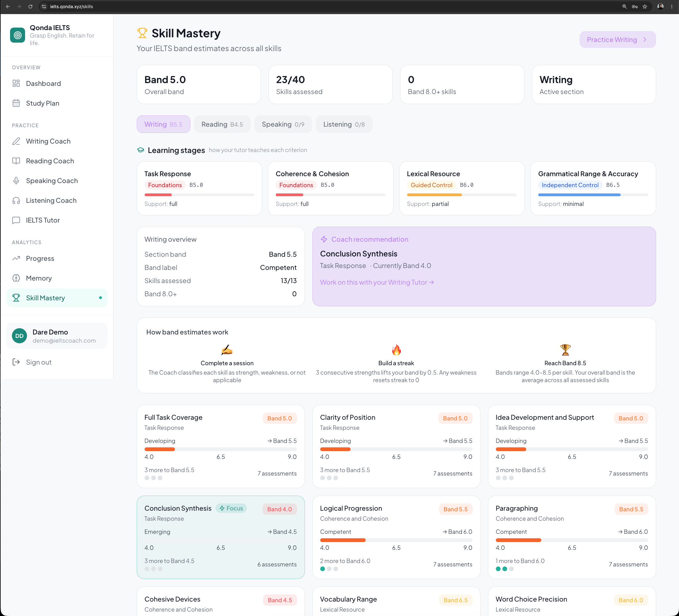This screenshot has width=679, height=616.
Task: Switch to the Speaking 0/9 tab
Action: 283,124
